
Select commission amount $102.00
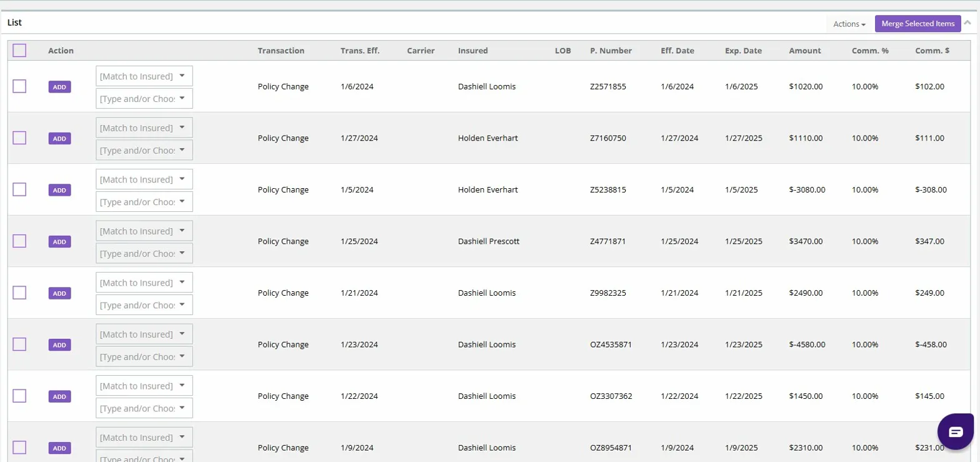(929, 86)
